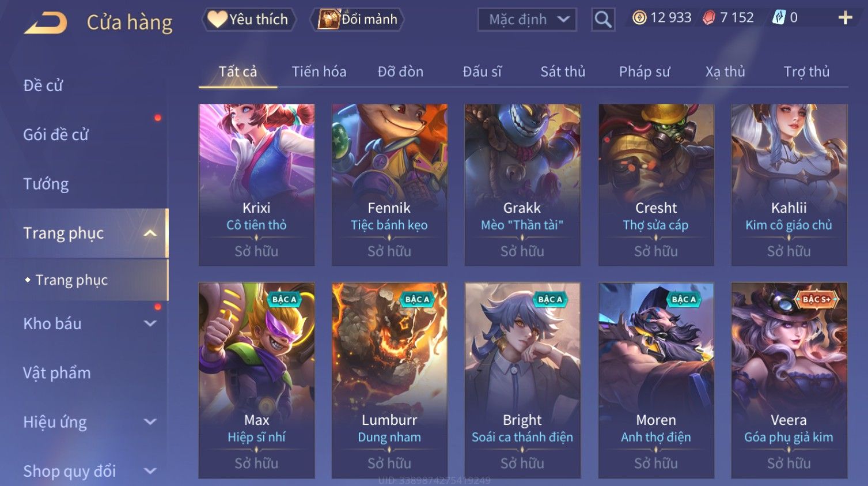
Task: Switch to the Sát thủ tab
Action: (x=563, y=71)
